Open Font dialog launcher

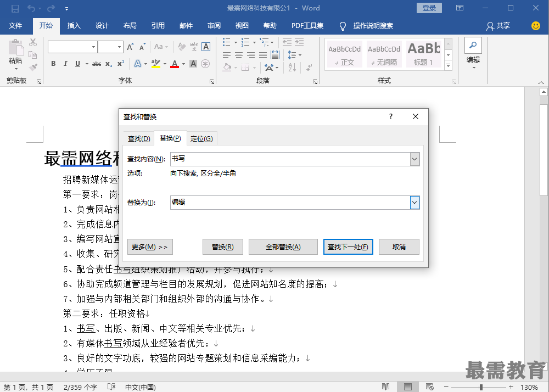[212, 82]
